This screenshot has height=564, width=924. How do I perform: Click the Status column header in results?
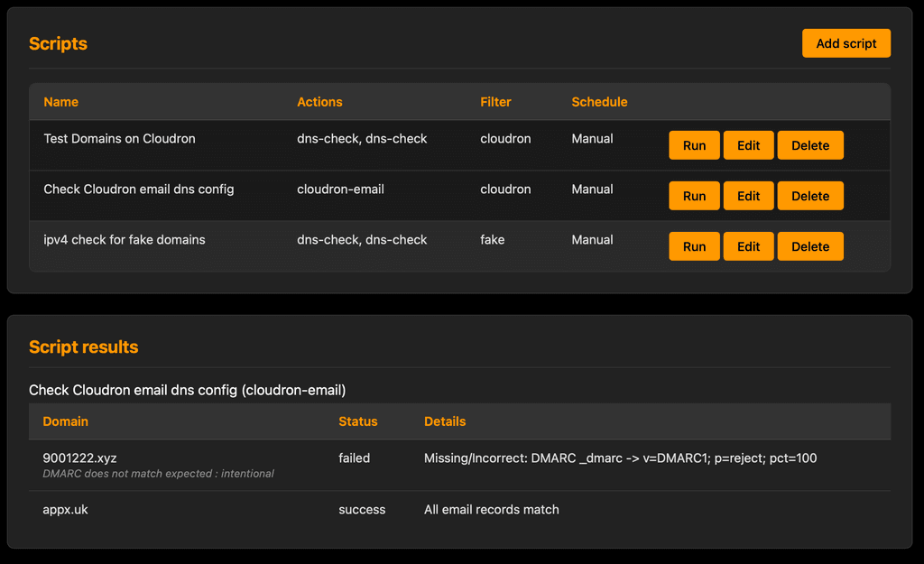click(357, 421)
